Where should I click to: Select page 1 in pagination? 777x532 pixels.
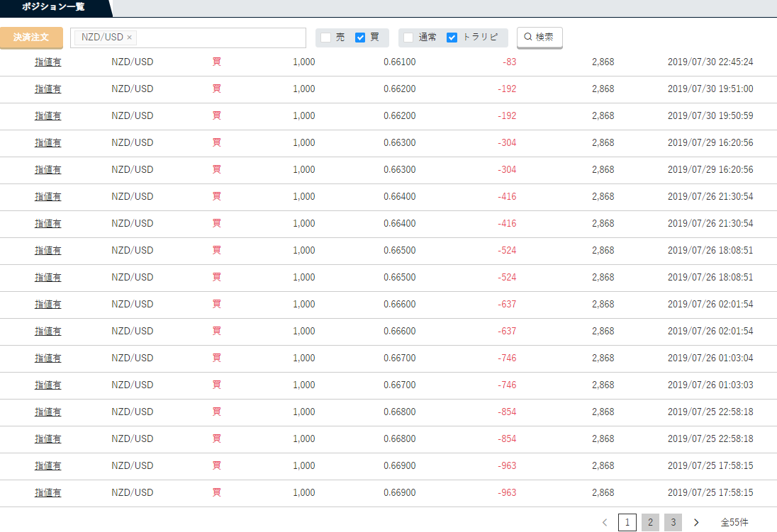(x=627, y=522)
